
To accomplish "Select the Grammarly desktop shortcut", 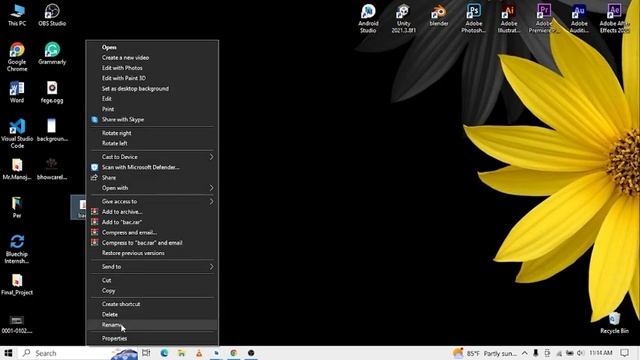I will [52, 53].
